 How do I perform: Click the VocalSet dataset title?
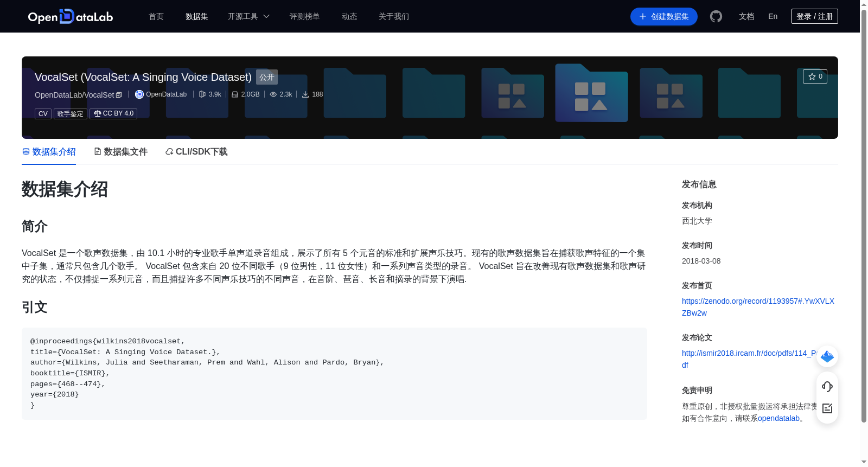(143, 77)
